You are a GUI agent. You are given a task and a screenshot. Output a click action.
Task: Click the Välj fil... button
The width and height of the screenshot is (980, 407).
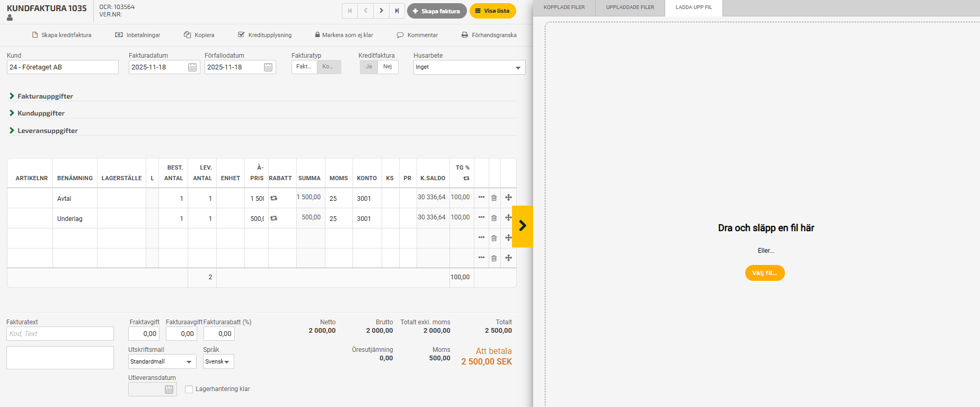click(764, 273)
